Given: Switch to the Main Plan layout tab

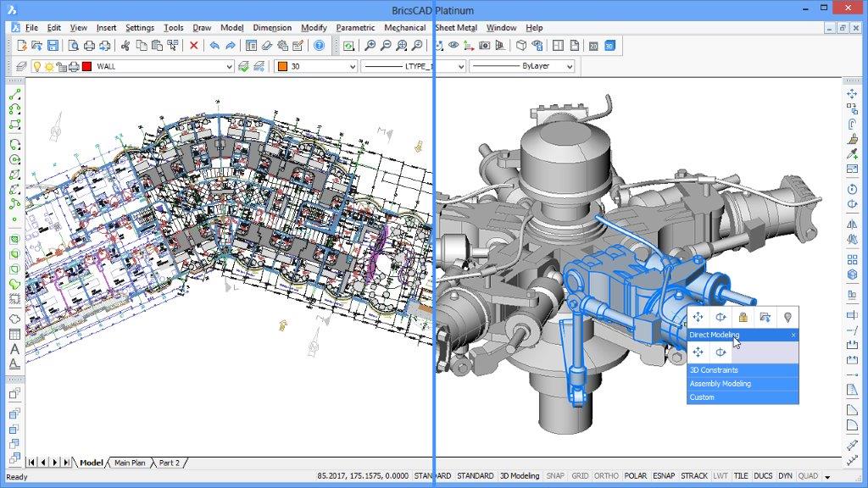Looking at the screenshot, I should pyautogui.click(x=130, y=463).
